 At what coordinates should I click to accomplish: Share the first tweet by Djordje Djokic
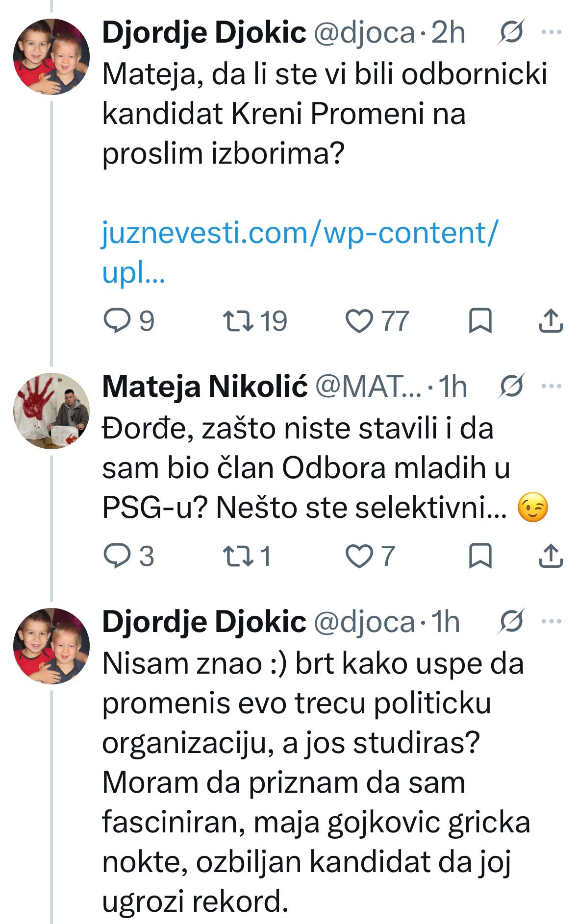tap(551, 321)
